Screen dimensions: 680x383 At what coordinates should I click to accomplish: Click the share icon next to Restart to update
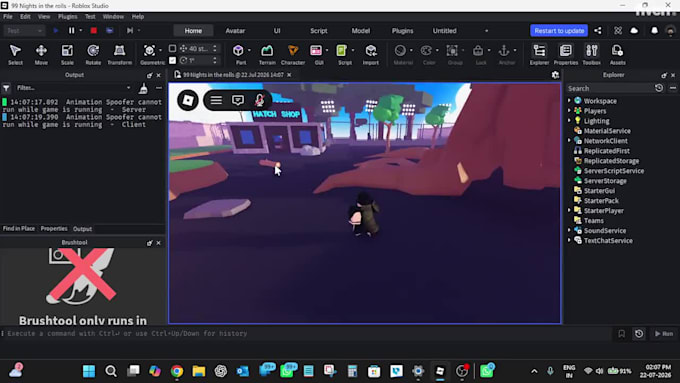click(x=598, y=30)
